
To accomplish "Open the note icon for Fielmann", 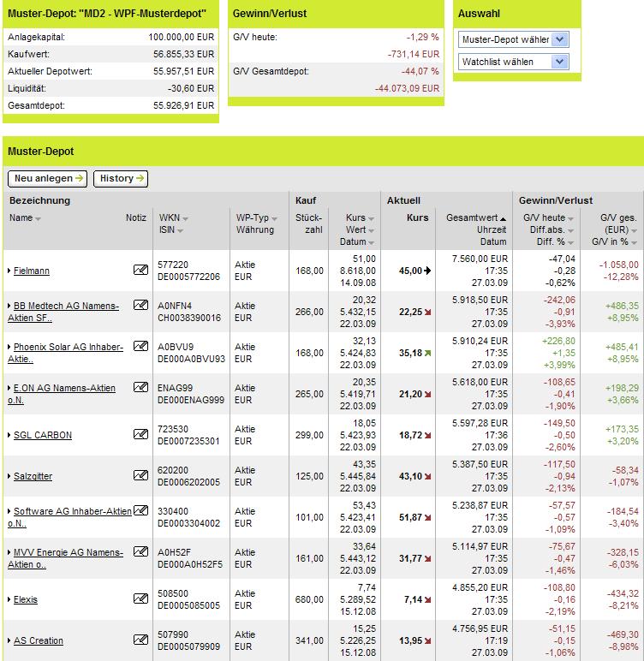I will 140,270.
